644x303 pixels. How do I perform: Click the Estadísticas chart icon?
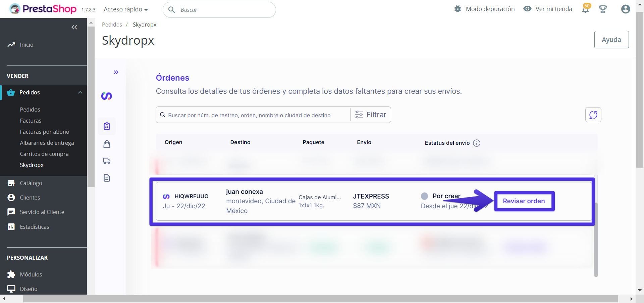11,227
